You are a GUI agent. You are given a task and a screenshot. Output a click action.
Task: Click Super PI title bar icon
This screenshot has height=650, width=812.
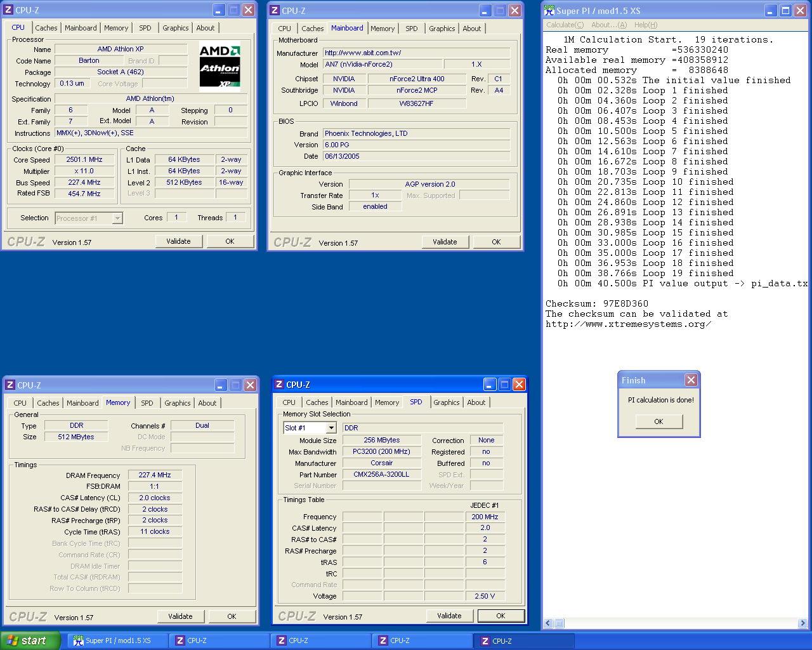(x=549, y=10)
